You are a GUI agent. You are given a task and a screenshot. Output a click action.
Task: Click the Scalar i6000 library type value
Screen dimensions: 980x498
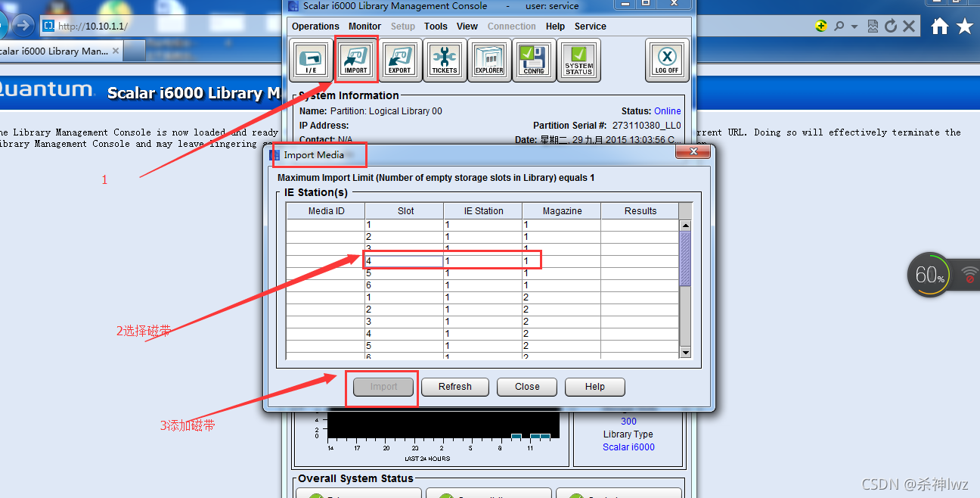pyautogui.click(x=628, y=447)
